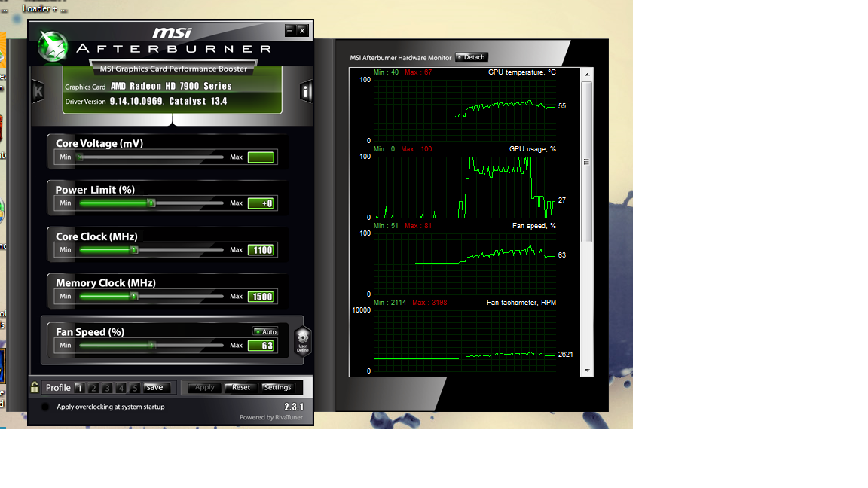The width and height of the screenshot is (868, 488).
Task: Select Profile slot 2
Action: point(93,388)
